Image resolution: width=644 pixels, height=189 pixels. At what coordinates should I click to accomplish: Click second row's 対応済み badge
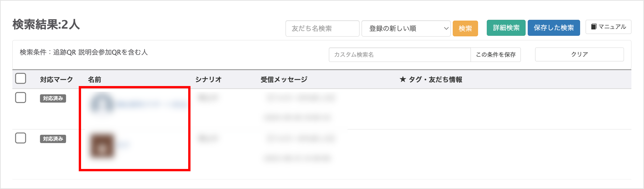pyautogui.click(x=53, y=139)
